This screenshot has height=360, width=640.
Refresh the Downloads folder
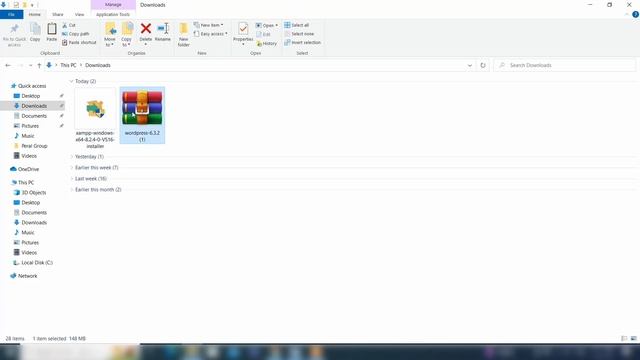click(x=483, y=65)
